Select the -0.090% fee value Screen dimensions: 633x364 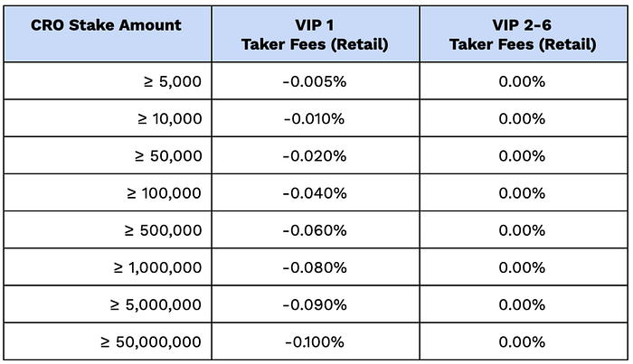point(315,304)
